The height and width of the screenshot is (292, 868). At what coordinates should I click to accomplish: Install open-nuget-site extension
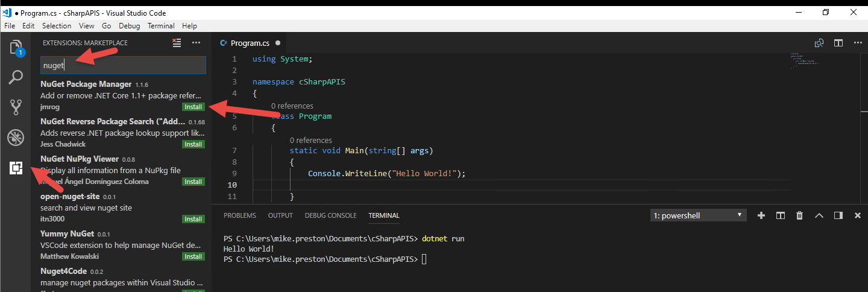tap(193, 219)
